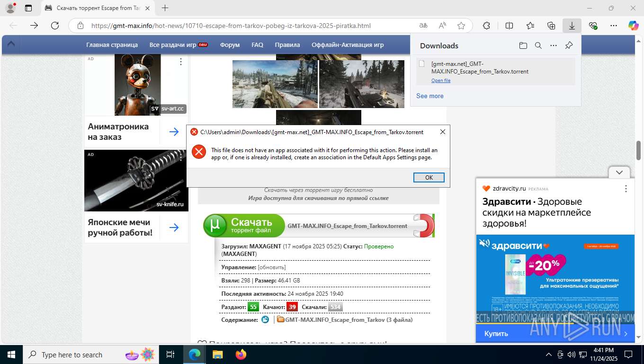Click the Купить button on the ad

[496, 334]
